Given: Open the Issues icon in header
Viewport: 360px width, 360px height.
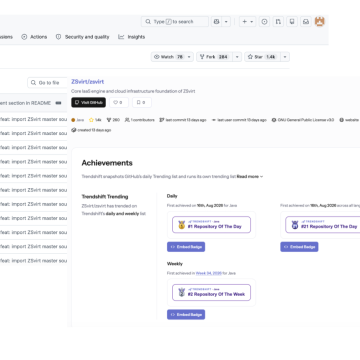Looking at the screenshot, I should tap(264, 22).
